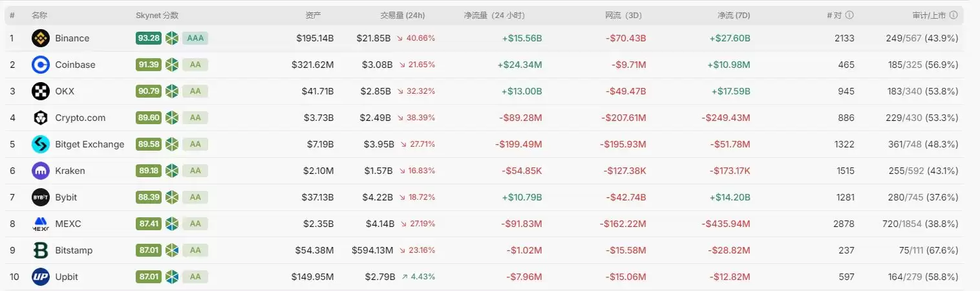Sort by 净流 (7D) column header

click(733, 15)
